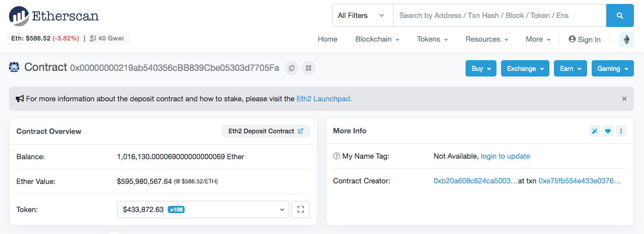Image resolution: width=644 pixels, height=234 pixels.
Task: Expand the Resources menu
Action: point(487,39)
